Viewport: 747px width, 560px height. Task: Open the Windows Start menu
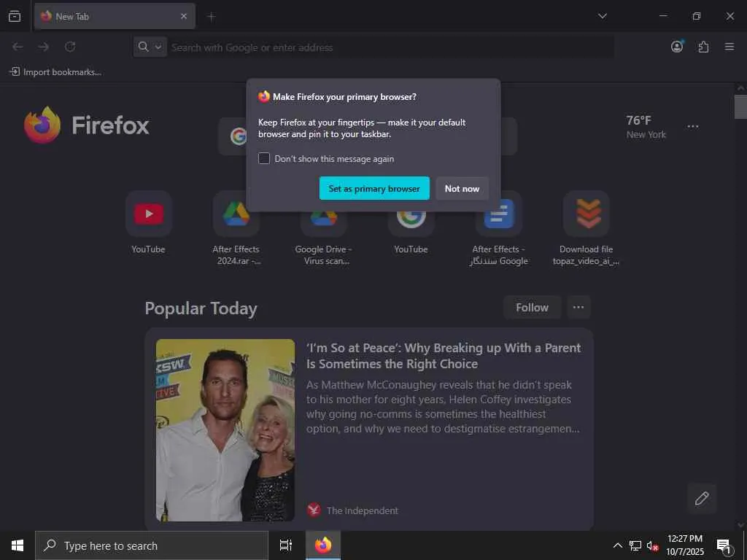click(x=18, y=545)
